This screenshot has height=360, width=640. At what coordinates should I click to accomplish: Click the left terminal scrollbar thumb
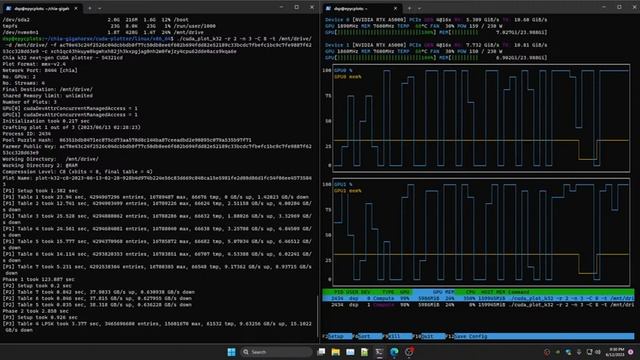coord(317,316)
